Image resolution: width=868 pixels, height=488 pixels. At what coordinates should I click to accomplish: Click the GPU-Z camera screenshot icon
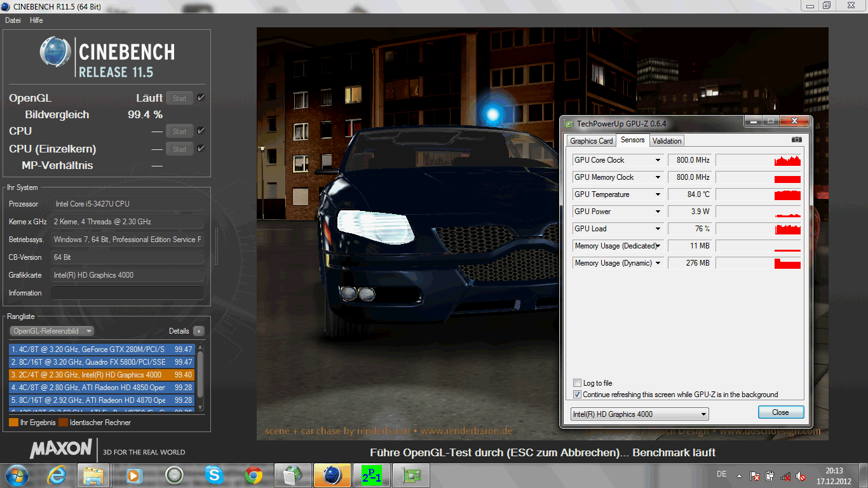tap(796, 140)
